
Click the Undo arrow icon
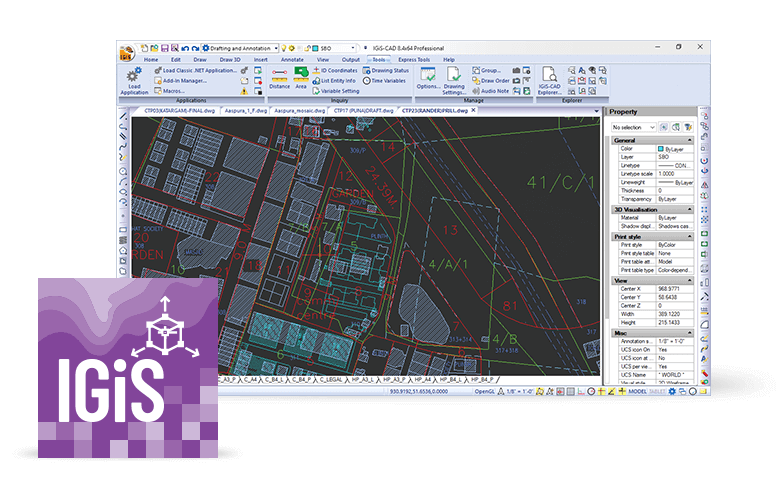point(185,48)
